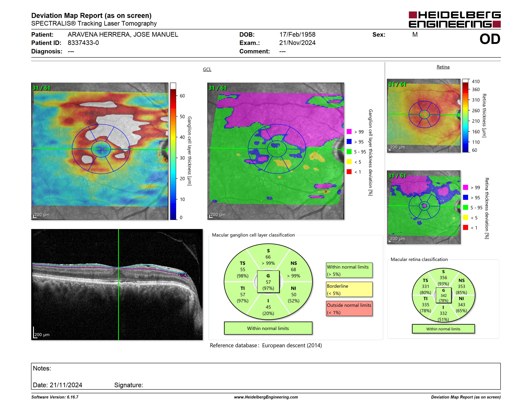
Task: Select GCL sector NS with value 68
Action: coord(294,270)
